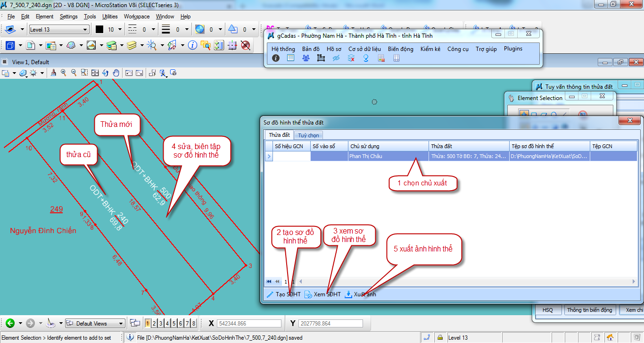
Task: Open the active color dropdown arrow
Action: point(120,30)
